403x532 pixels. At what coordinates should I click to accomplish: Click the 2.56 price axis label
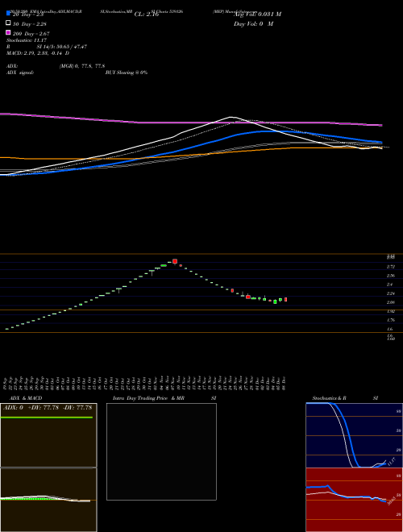[x=391, y=276]
